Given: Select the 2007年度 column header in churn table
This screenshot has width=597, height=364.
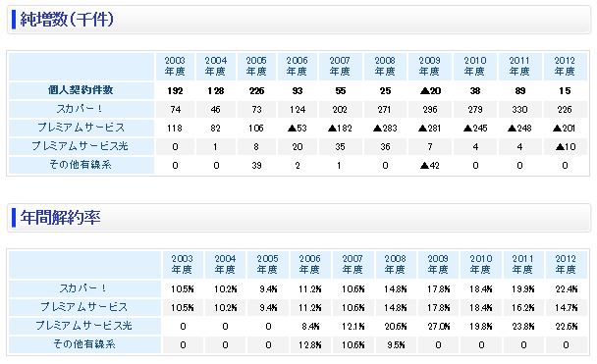Looking at the screenshot, I should [x=353, y=264].
